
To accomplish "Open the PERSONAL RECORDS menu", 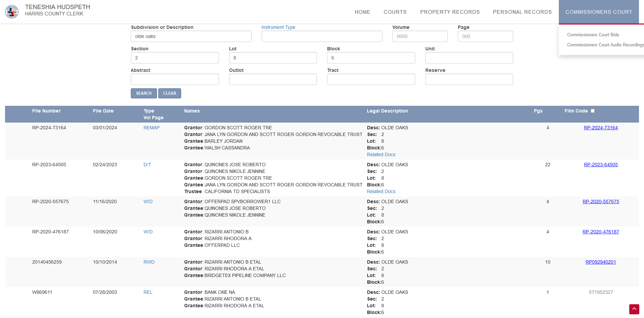I will point(522,12).
